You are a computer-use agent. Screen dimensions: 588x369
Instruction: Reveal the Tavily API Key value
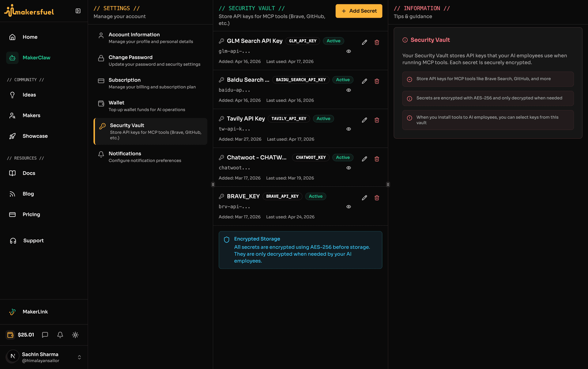click(349, 129)
